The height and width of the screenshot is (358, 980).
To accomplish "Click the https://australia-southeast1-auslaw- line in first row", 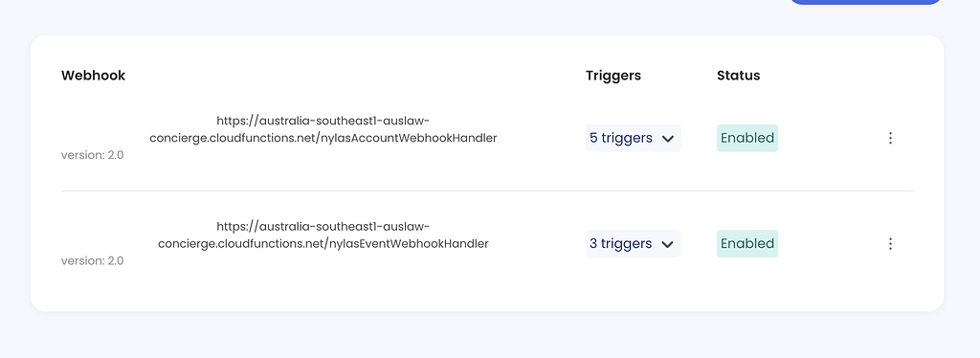I will point(323,120).
